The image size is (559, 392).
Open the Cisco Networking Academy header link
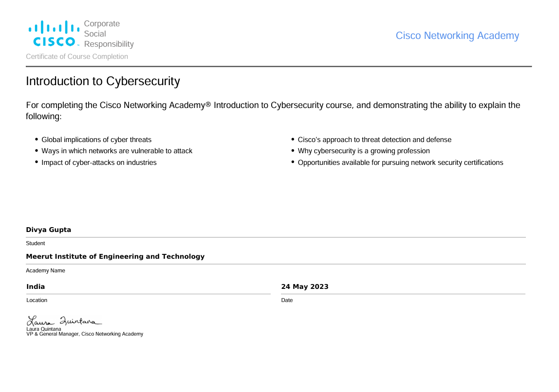[x=457, y=36]
